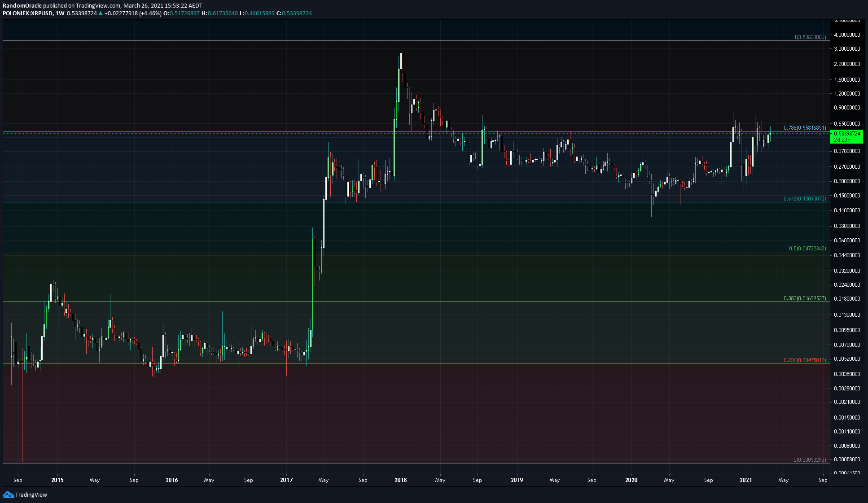Click the 2019 time axis label
The width and height of the screenshot is (868, 503).
pyautogui.click(x=517, y=480)
